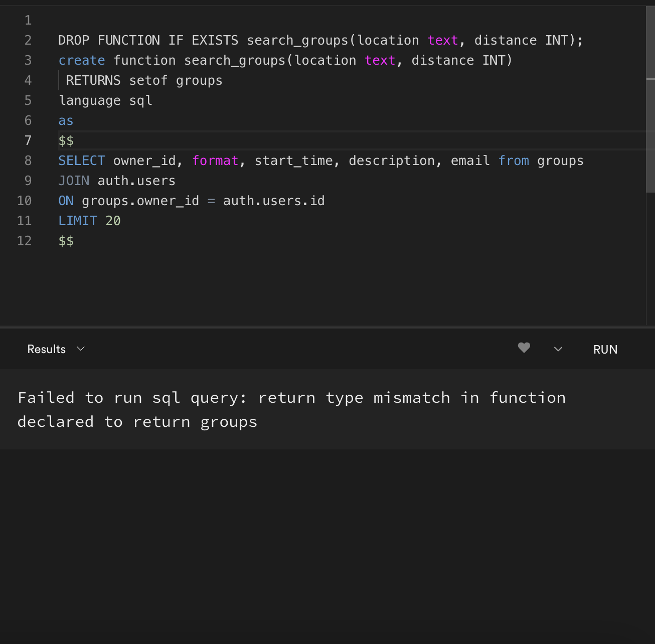Click line number 7 in the gutter
Image resolution: width=655 pixels, height=644 pixels.
tap(28, 140)
